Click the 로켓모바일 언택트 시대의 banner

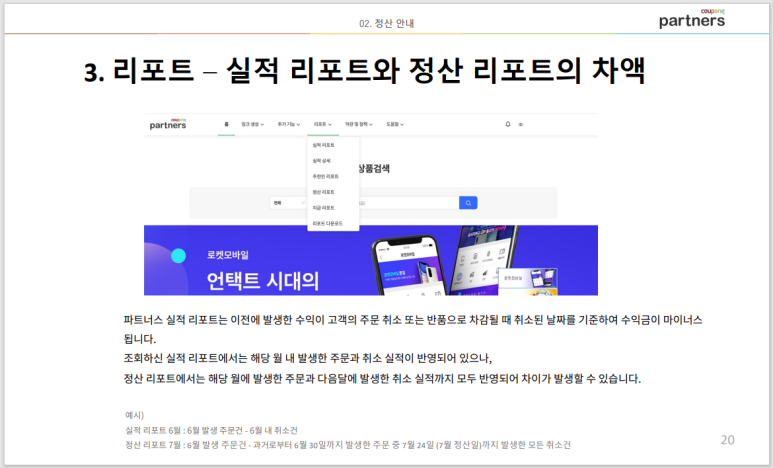coord(371,260)
